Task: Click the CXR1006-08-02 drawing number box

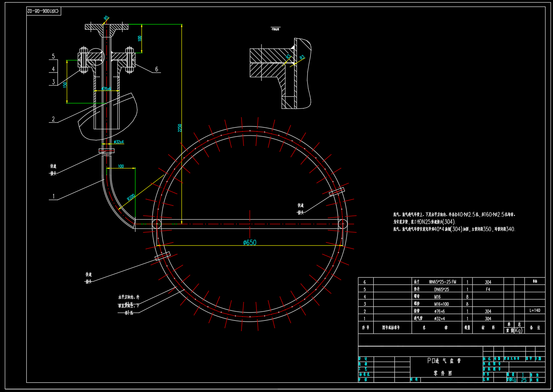Action: point(44,11)
